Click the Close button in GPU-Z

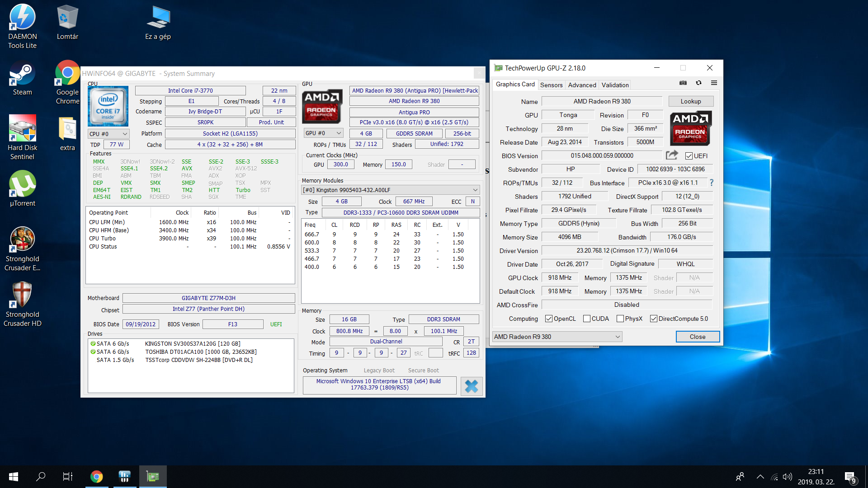coord(698,337)
